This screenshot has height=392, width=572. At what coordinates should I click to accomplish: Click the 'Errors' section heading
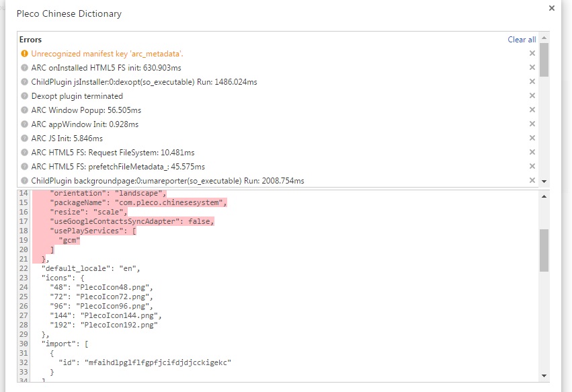30,40
